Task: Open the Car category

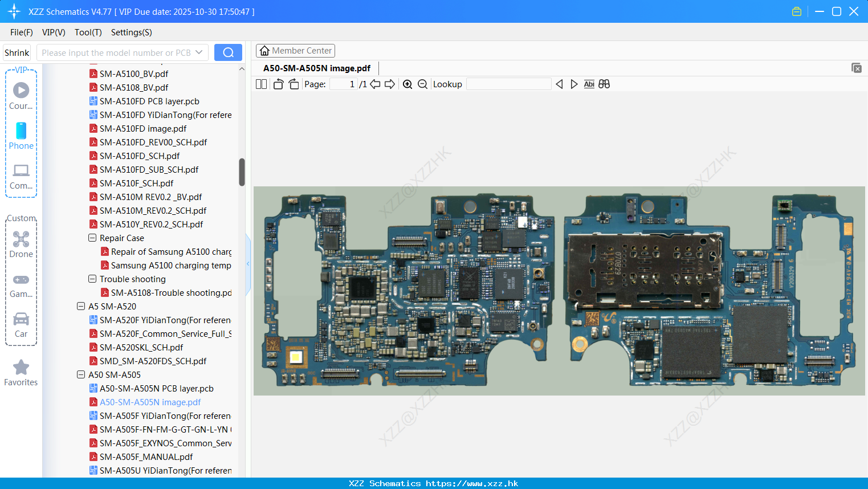Action: coord(21,324)
